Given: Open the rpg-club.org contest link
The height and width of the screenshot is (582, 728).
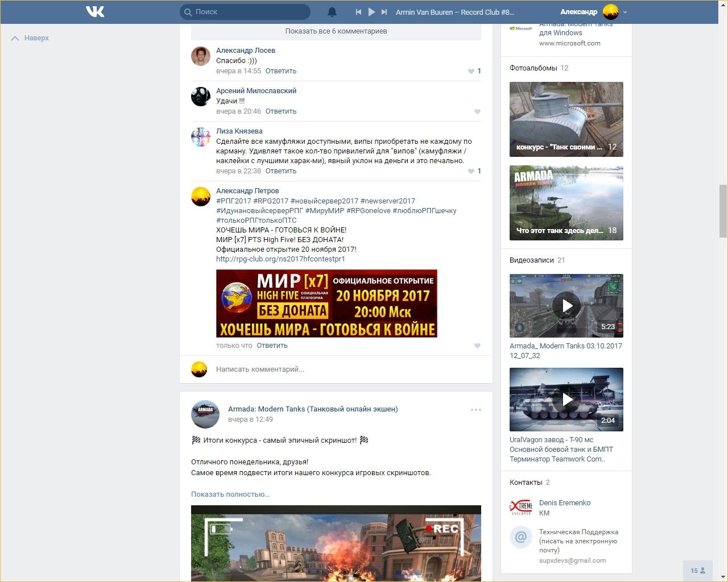Looking at the screenshot, I should (x=280, y=259).
